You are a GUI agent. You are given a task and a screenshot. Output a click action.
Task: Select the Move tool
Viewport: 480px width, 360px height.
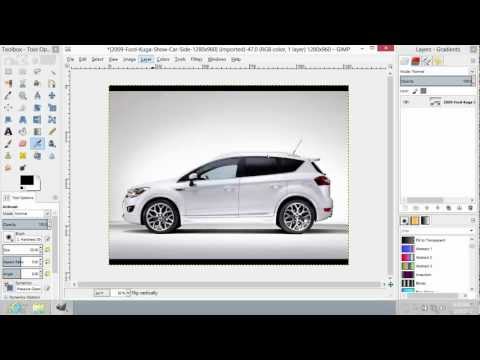click(52, 96)
